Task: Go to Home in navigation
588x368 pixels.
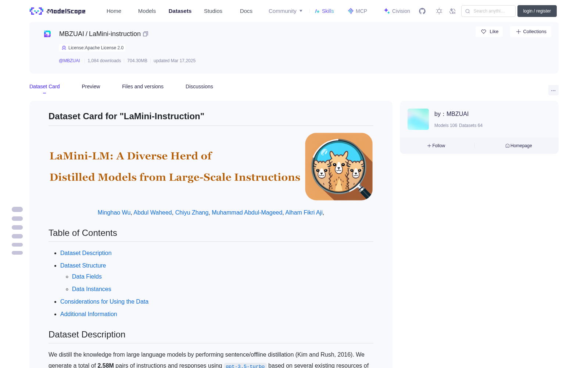Action: tap(114, 11)
